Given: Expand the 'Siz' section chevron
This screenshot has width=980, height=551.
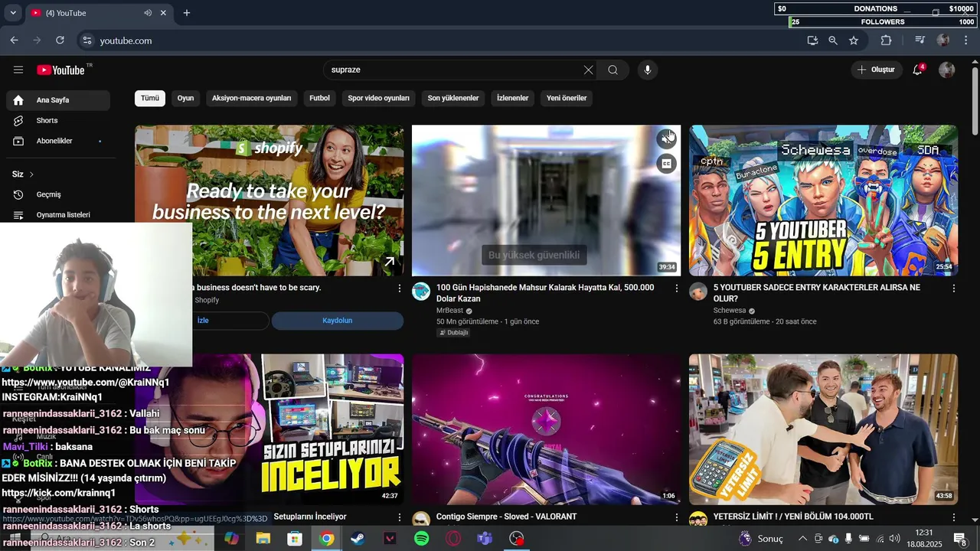Looking at the screenshot, I should tap(31, 174).
